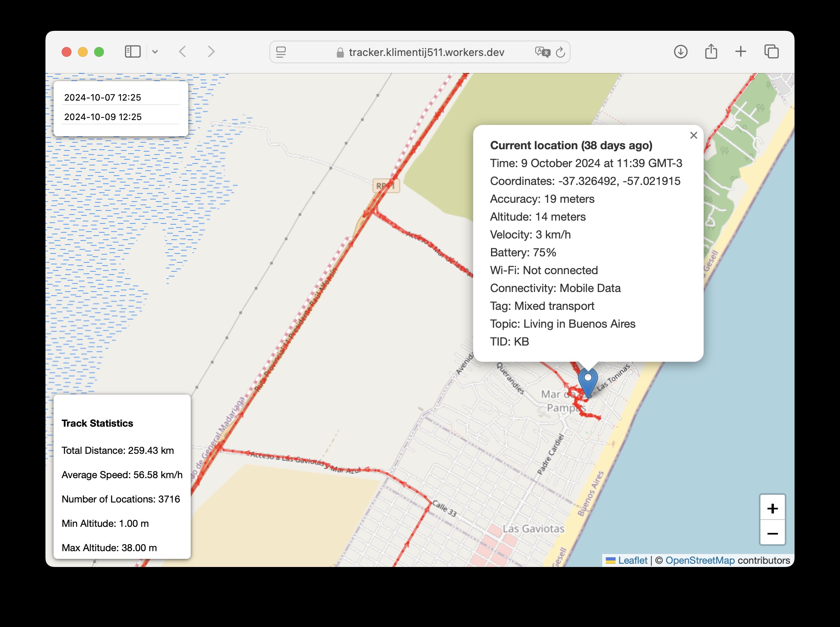Image resolution: width=840 pixels, height=627 pixels.
Task: Click the Connectivity: Mobile Data line
Action: click(x=555, y=288)
